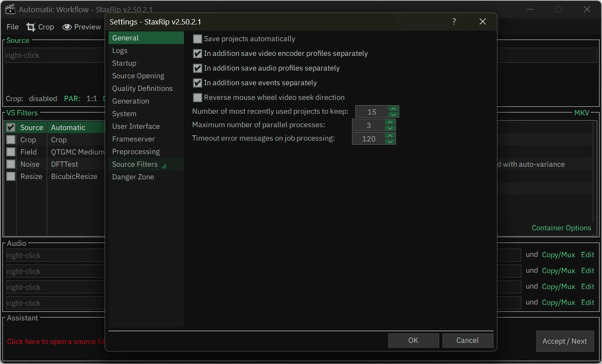Screen dimensions: 602x364
Task: Cancel the Settings dialog
Action: [468, 340]
